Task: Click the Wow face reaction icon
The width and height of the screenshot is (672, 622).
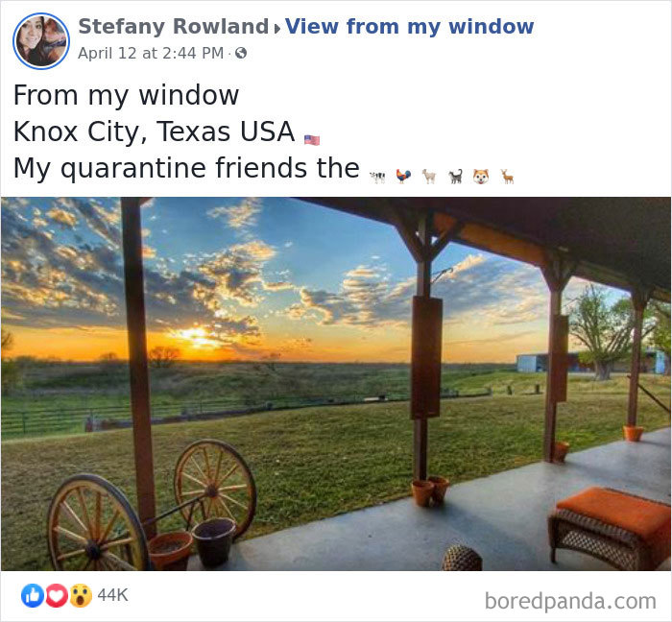Action: coord(81,595)
